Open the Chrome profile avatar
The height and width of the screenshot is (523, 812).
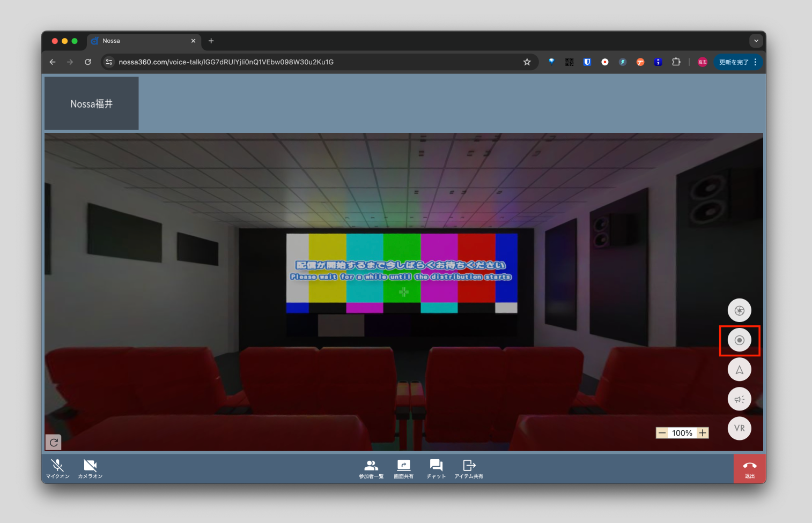click(703, 62)
